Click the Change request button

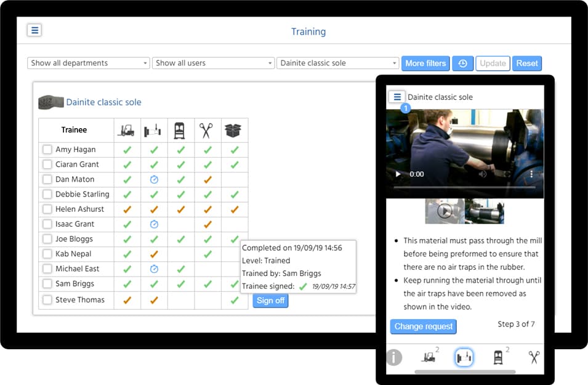[423, 326]
